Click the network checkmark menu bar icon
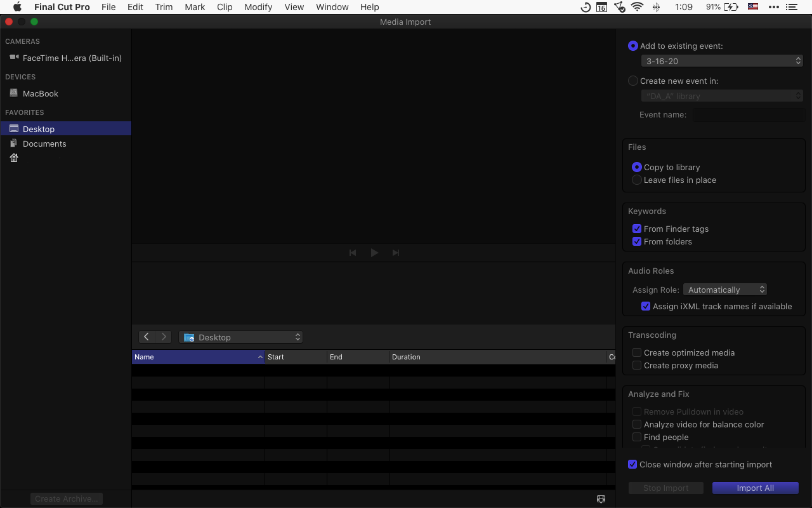 [620, 7]
